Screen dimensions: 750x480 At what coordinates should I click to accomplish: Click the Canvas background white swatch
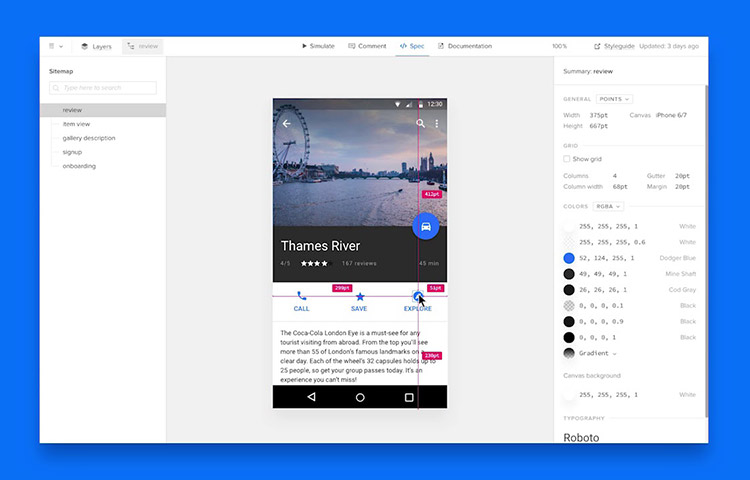(569, 395)
